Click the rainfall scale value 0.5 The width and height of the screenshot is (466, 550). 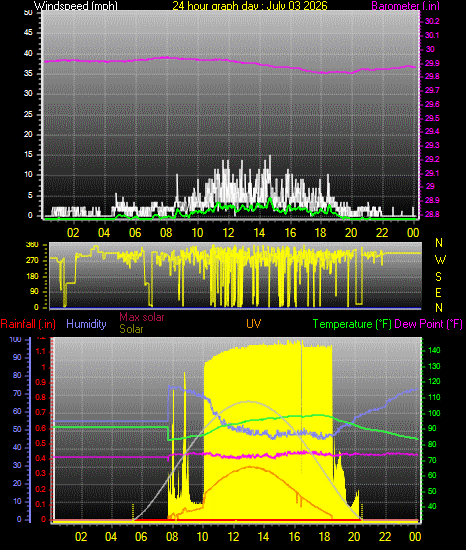tap(41, 443)
